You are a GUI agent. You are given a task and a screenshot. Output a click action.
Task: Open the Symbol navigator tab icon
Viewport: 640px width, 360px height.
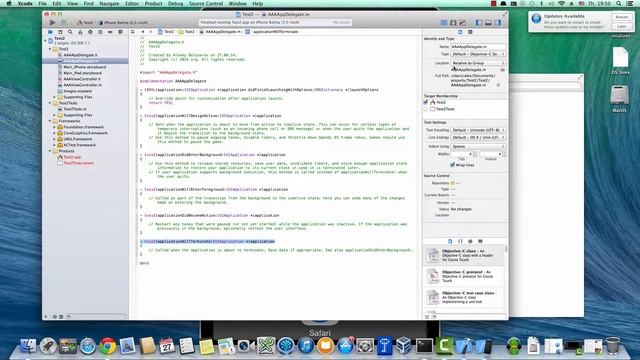coord(60,32)
